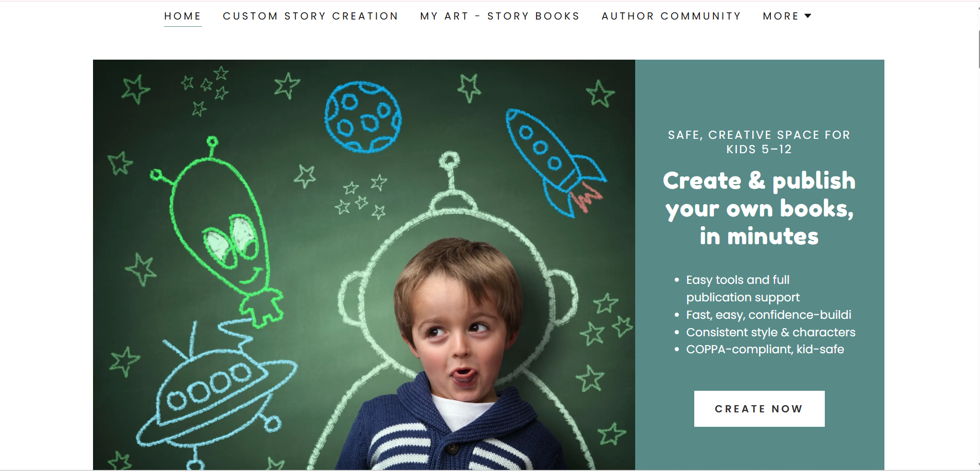Screen dimensions: 980x471
Task: Visit the Author Community page
Action: tap(671, 16)
